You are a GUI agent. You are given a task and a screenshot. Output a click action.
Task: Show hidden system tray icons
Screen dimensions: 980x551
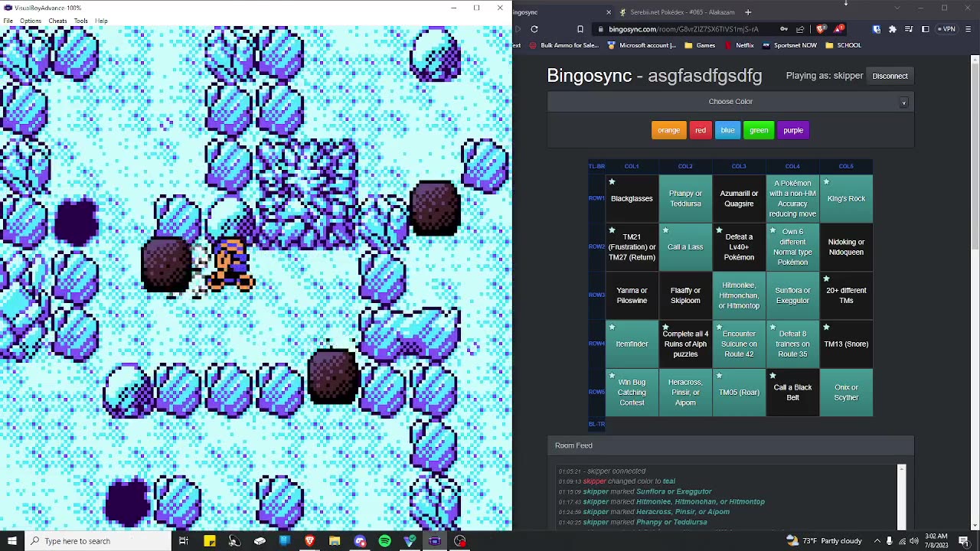pyautogui.click(x=877, y=541)
